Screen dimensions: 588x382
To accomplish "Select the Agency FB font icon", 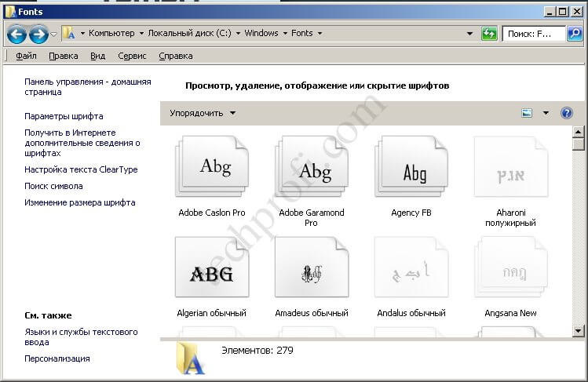I will (411, 167).
